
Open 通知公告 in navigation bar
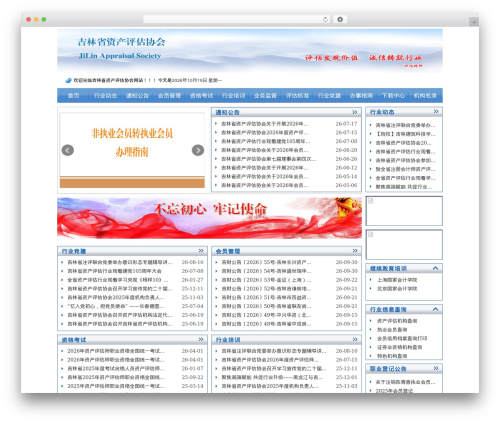pyautogui.click(x=137, y=96)
